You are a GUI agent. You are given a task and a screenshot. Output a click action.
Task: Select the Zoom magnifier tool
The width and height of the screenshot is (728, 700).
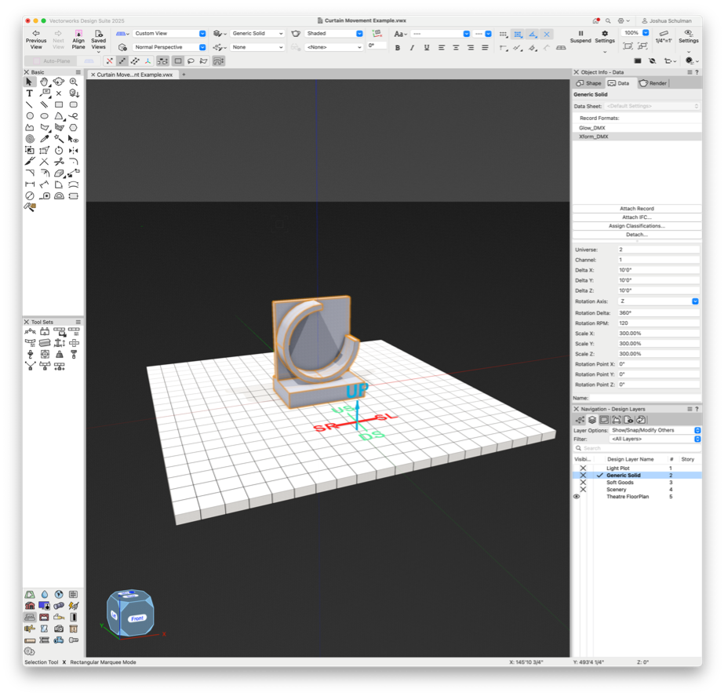[73, 82]
